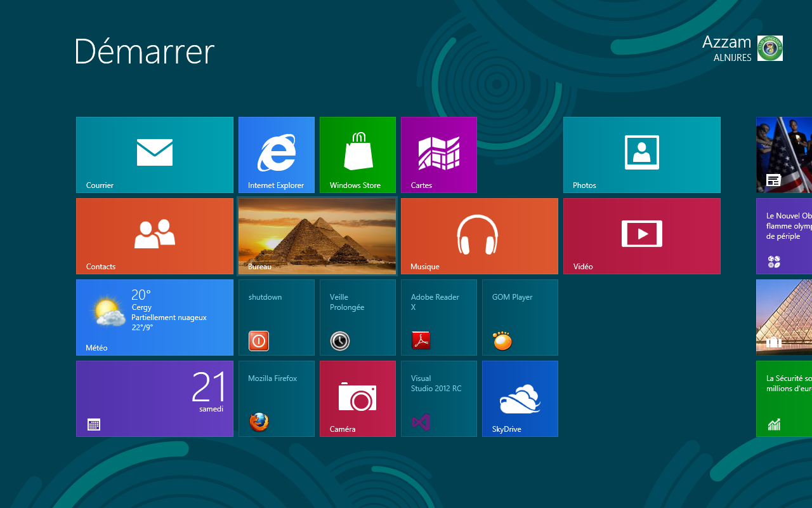Viewport: 812px width, 508px height.
Task: Click the 'Bureau' label on desktop tile
Action: pos(260,267)
